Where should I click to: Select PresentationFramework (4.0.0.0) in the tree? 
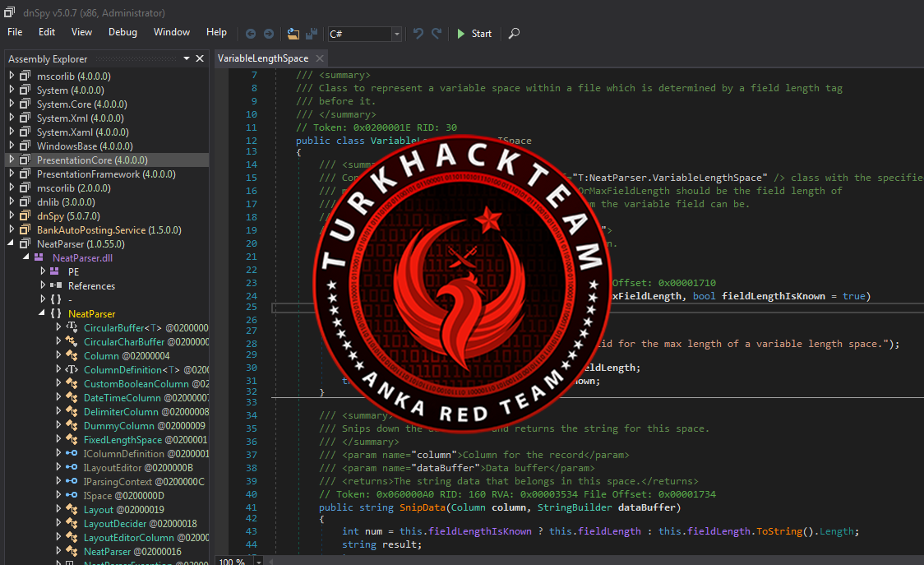click(x=106, y=174)
